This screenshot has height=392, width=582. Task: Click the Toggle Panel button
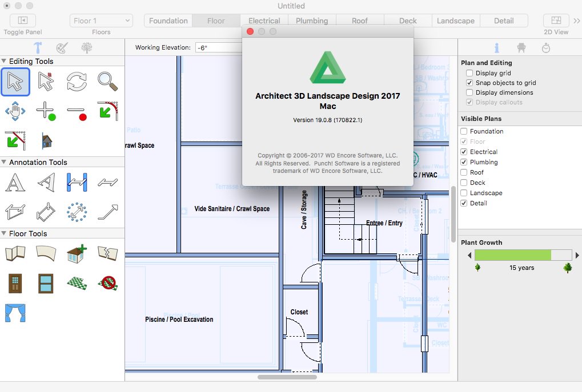(x=23, y=21)
